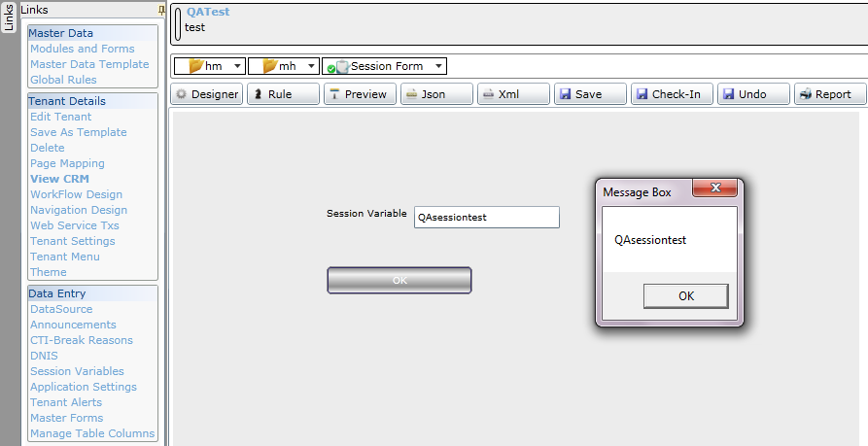Click the gray OK button on form
868x446 pixels.
click(x=399, y=280)
